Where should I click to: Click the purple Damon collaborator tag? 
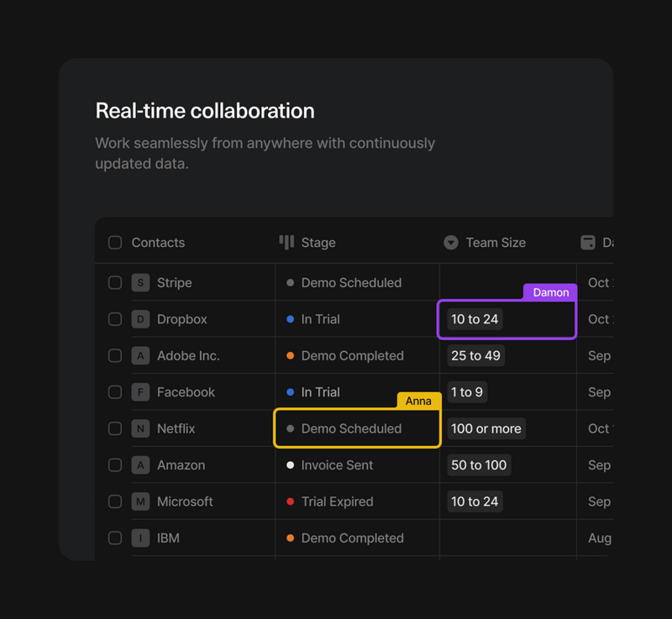click(x=550, y=292)
